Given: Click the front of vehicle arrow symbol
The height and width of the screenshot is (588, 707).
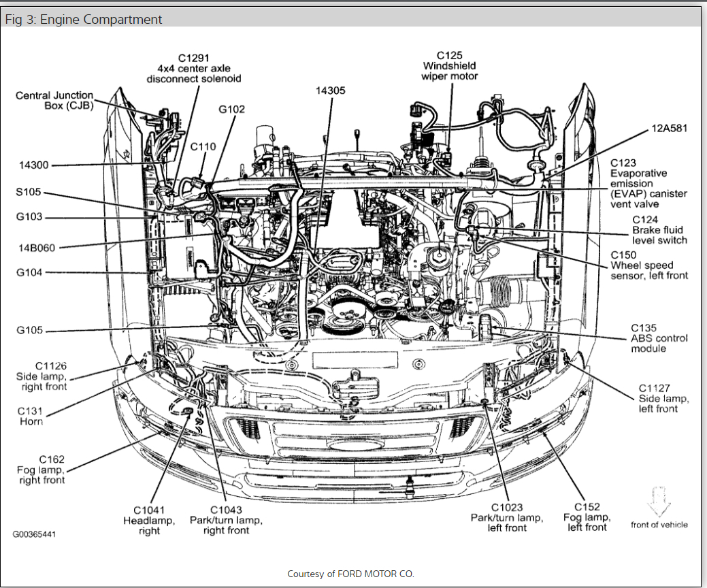Looking at the screenshot, I should [657, 502].
